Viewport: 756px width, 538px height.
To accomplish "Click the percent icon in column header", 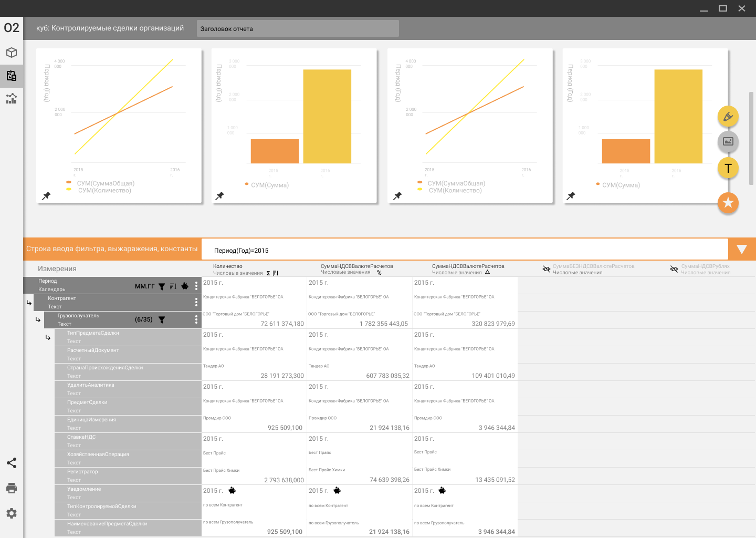I will [x=379, y=273].
